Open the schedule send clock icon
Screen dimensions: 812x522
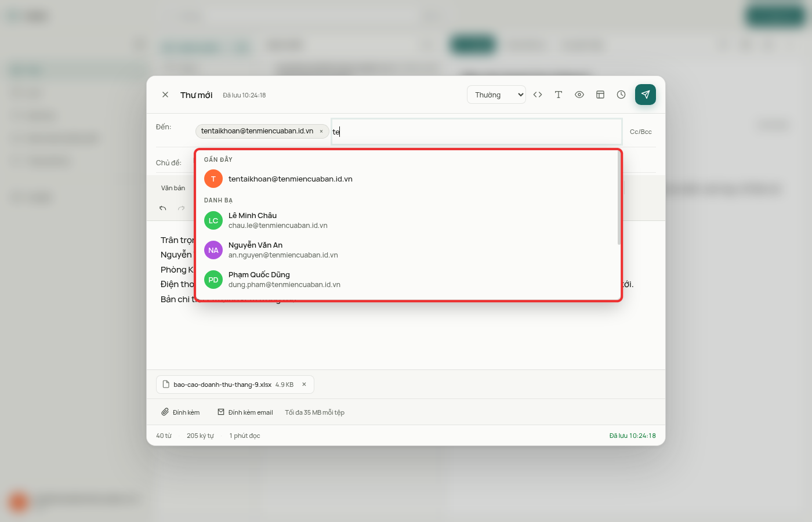pos(621,95)
